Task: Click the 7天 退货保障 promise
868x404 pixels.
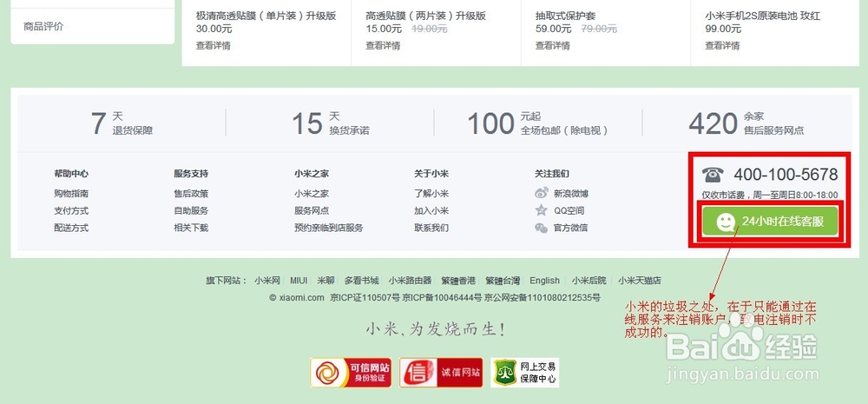Action: [122, 123]
